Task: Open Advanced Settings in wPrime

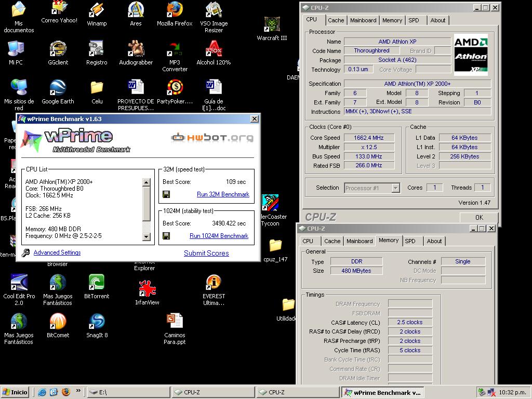Action: point(57,252)
